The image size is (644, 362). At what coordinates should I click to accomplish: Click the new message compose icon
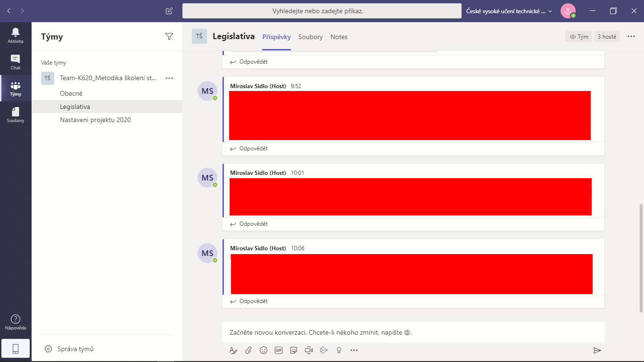(169, 11)
